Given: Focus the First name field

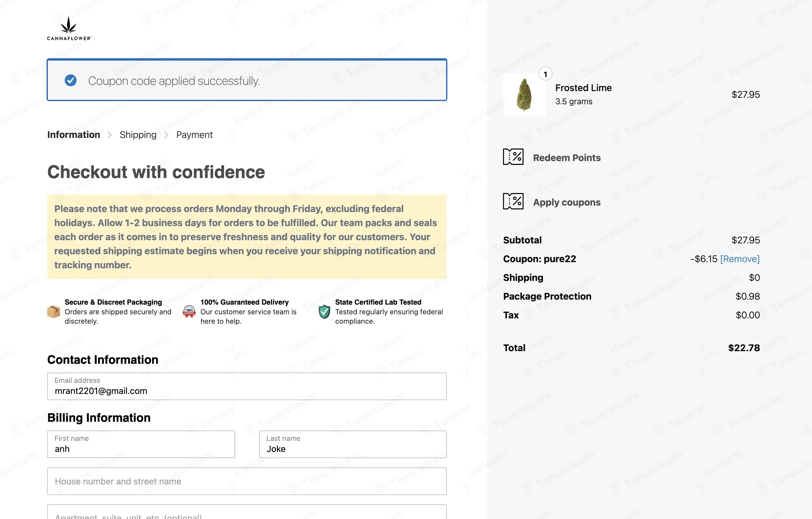Looking at the screenshot, I should click(141, 444).
